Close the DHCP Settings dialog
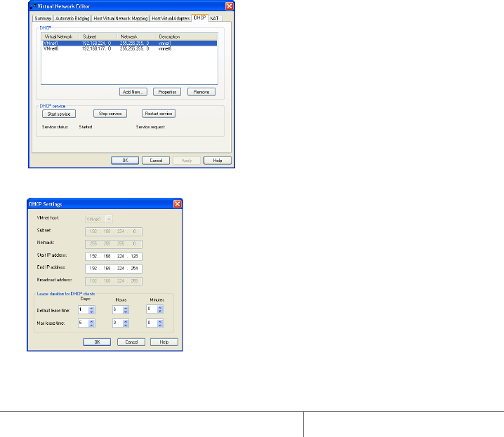 pos(178,204)
